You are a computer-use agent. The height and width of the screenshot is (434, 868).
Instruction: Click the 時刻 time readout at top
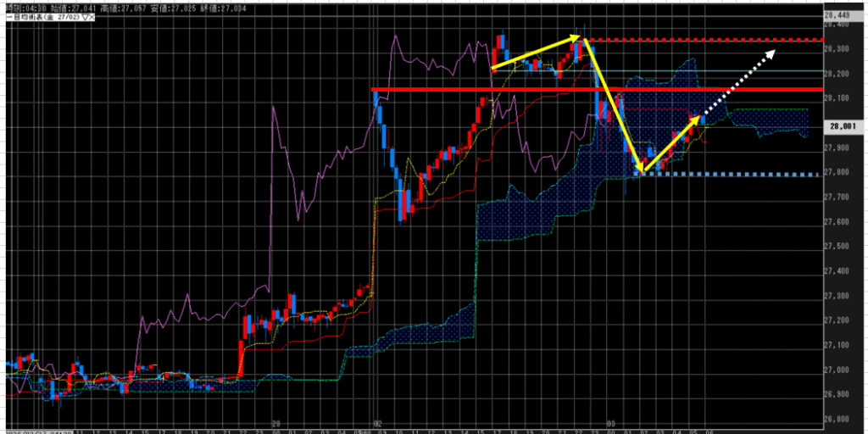click(25, 6)
